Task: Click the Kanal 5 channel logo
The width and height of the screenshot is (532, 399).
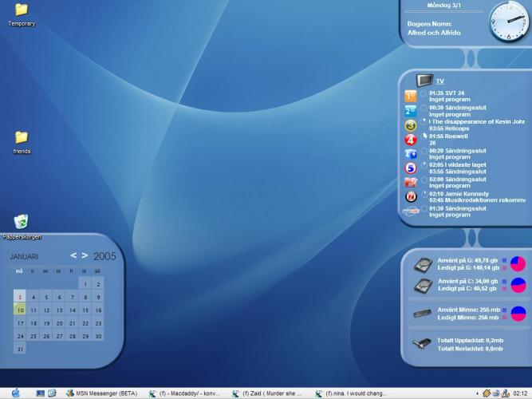Action: tap(411, 168)
